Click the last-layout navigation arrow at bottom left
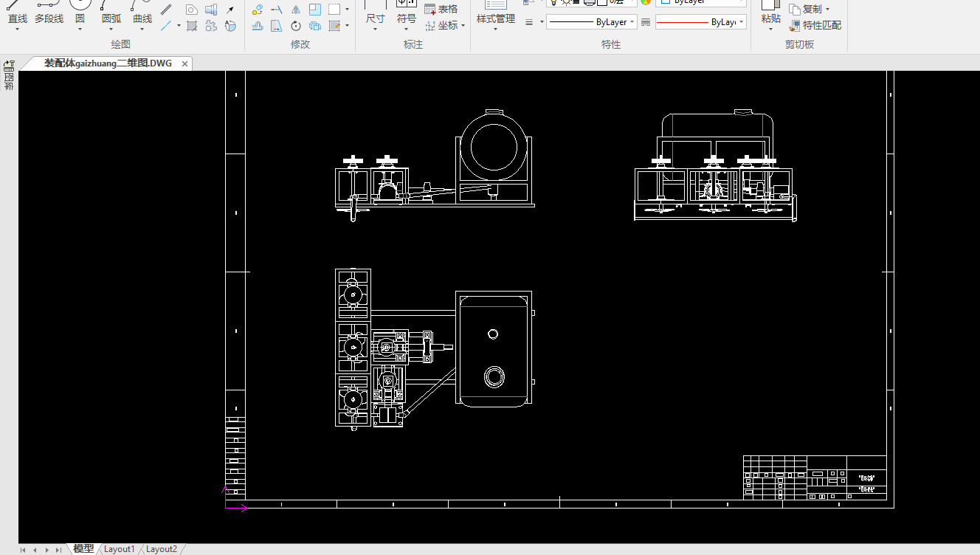The height and width of the screenshot is (555, 980). tap(58, 550)
